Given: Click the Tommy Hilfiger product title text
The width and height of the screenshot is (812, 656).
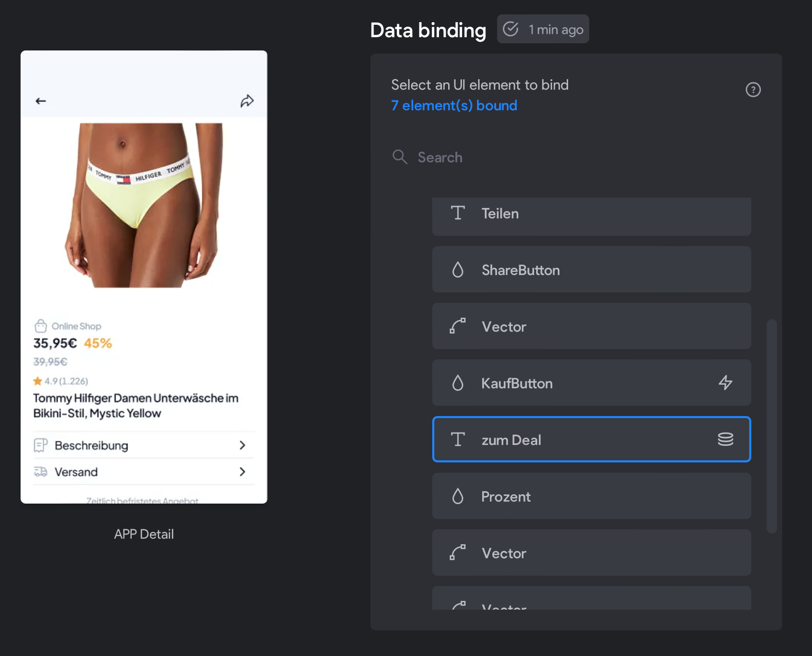Looking at the screenshot, I should (x=136, y=406).
